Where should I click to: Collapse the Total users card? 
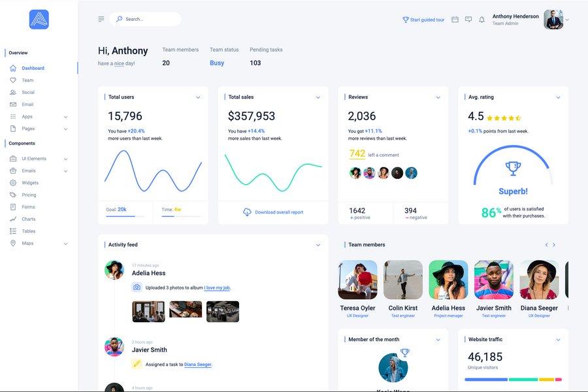click(197, 95)
